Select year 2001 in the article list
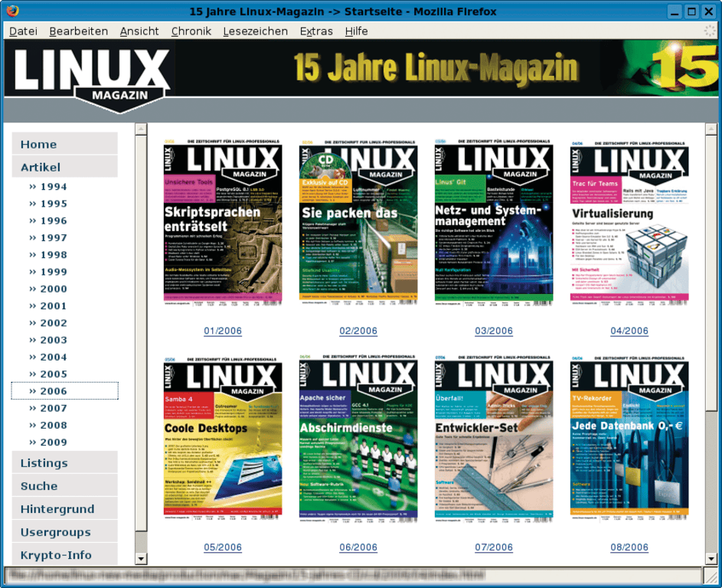 point(48,305)
